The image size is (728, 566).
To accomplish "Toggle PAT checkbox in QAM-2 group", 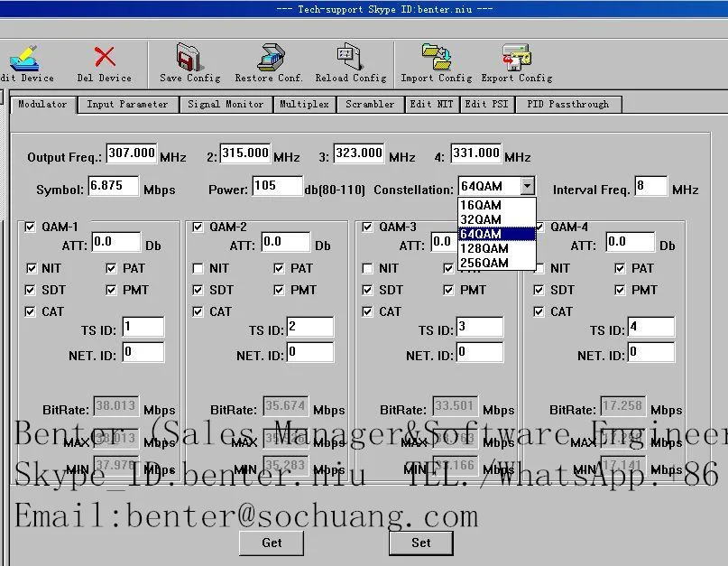I will coord(279,268).
